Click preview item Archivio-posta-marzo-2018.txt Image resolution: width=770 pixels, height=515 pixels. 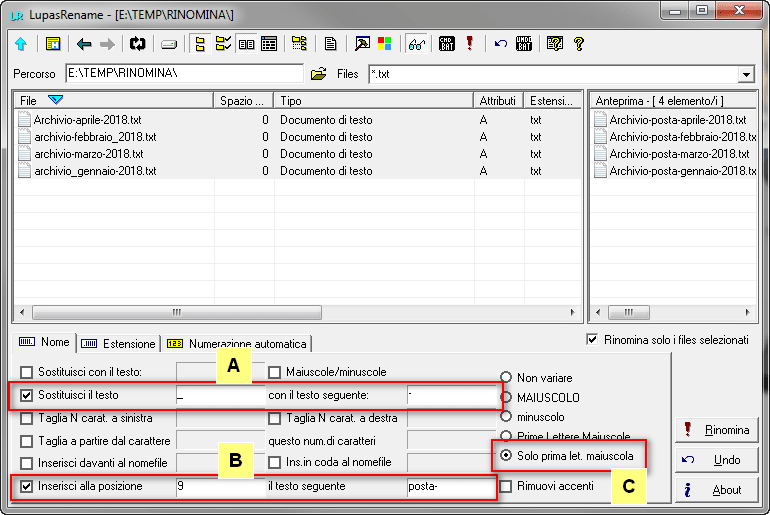click(679, 154)
